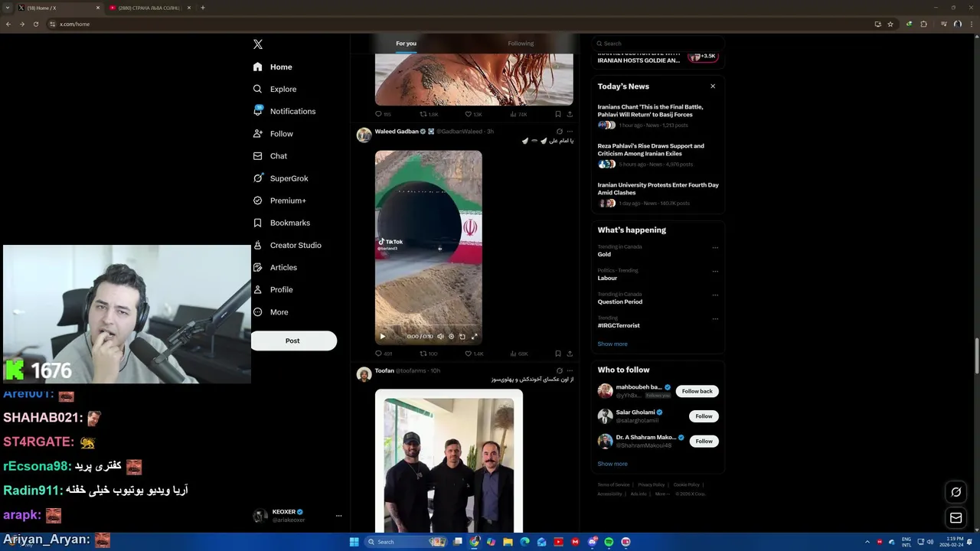Switch to the Following tab

pyautogui.click(x=521, y=44)
